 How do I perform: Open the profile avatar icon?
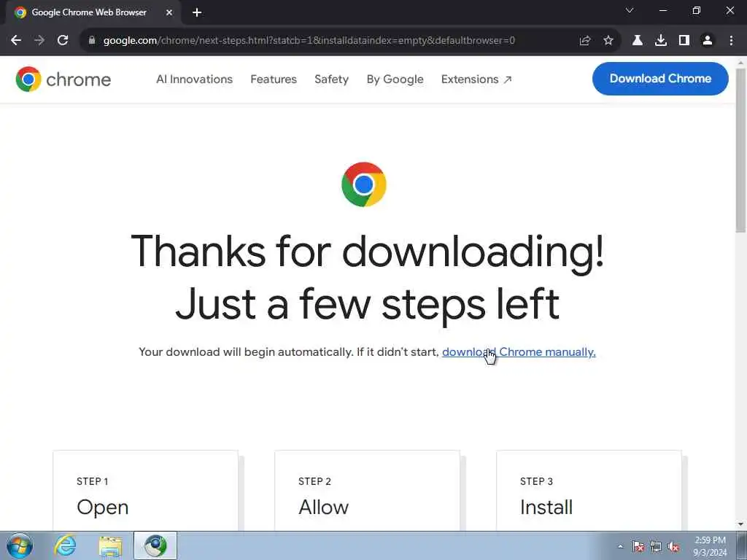[708, 41]
